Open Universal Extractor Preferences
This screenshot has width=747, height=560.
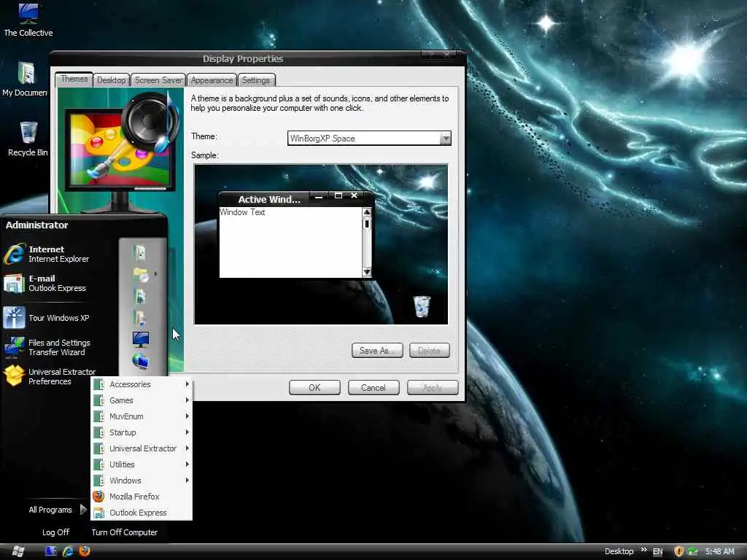(50, 376)
